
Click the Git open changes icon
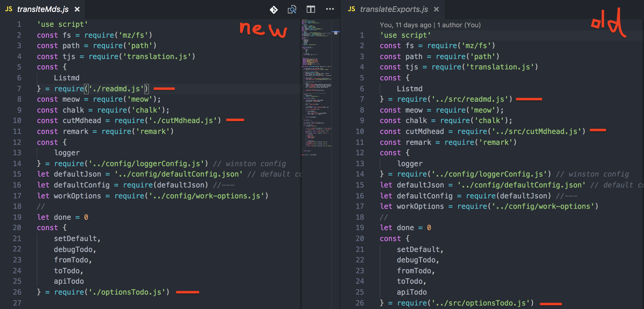click(273, 9)
